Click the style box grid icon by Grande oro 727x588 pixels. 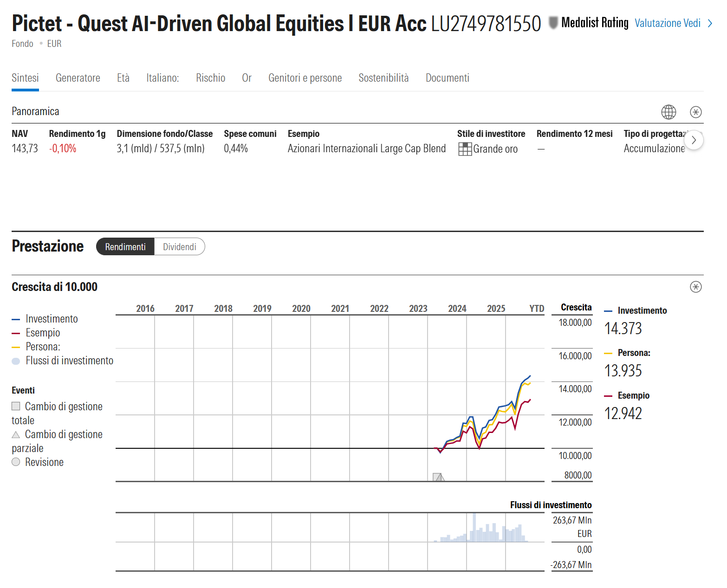(465, 149)
